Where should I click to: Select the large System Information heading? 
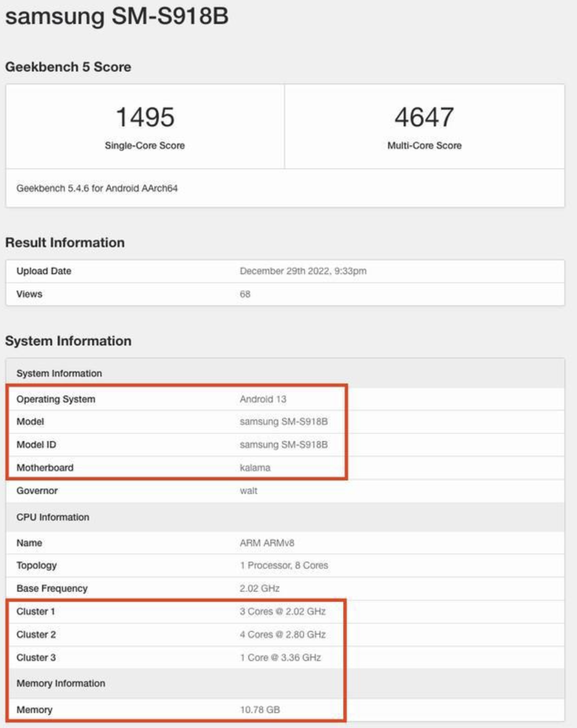68,341
